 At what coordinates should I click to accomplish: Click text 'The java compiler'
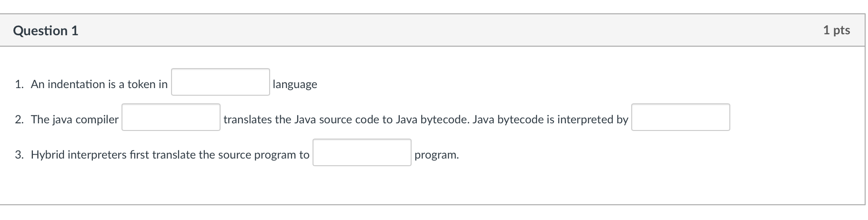point(75,120)
